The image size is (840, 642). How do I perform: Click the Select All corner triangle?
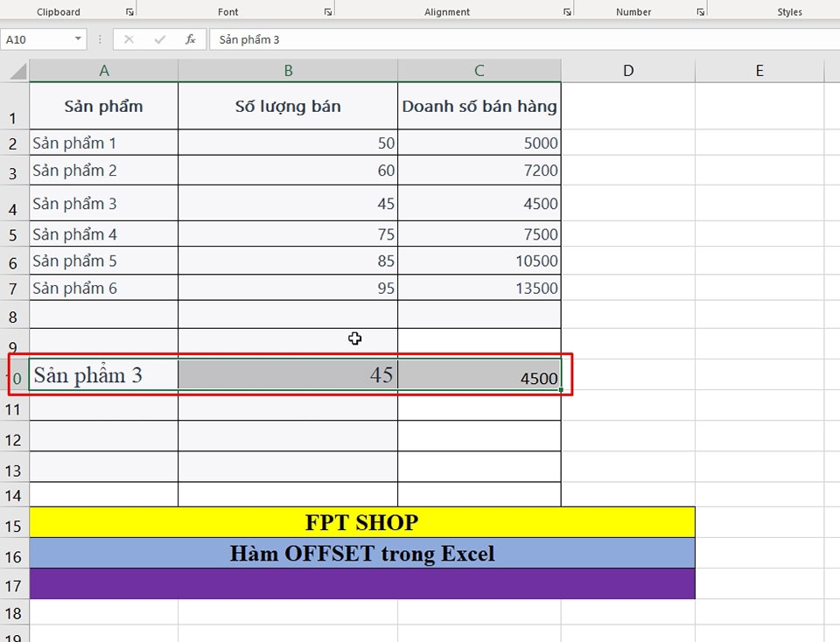[17, 71]
